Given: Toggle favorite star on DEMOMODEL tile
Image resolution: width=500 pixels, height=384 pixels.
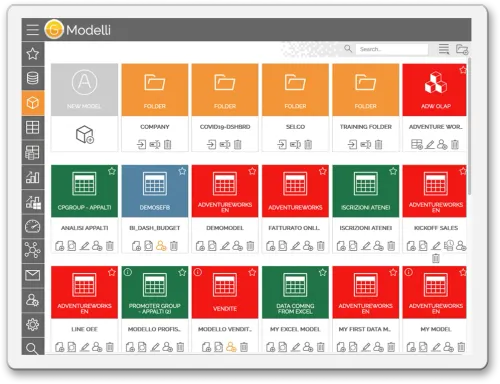Looking at the screenshot, I should coord(252,171).
